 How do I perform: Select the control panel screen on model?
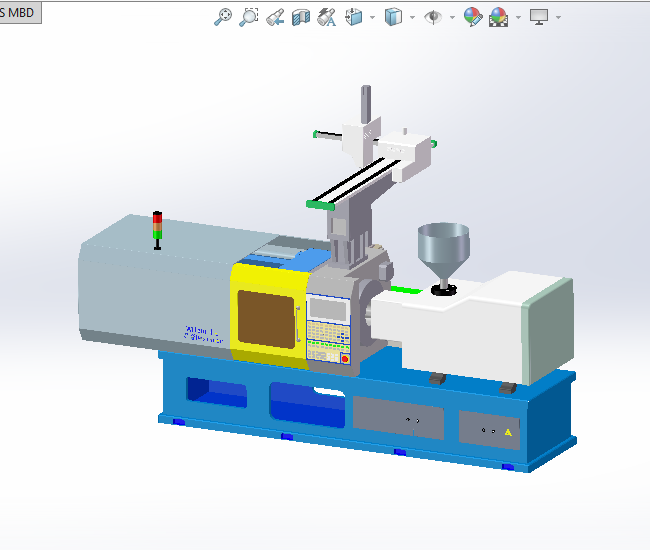coord(328,309)
